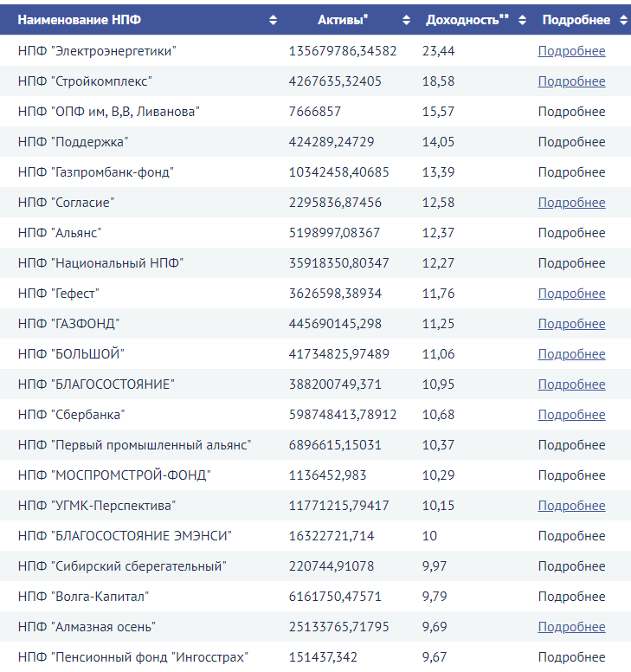Select НПФ "Пенсионный фонд "Ингосстрах" cell

click(x=133, y=657)
